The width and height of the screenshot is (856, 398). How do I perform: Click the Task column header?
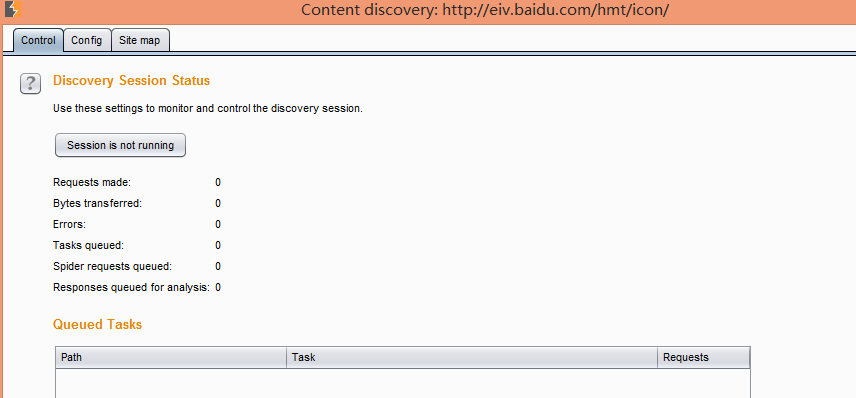(472, 358)
